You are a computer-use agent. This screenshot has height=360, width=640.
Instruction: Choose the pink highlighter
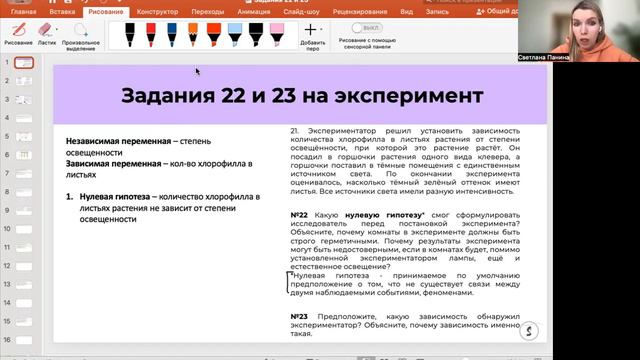point(277,34)
